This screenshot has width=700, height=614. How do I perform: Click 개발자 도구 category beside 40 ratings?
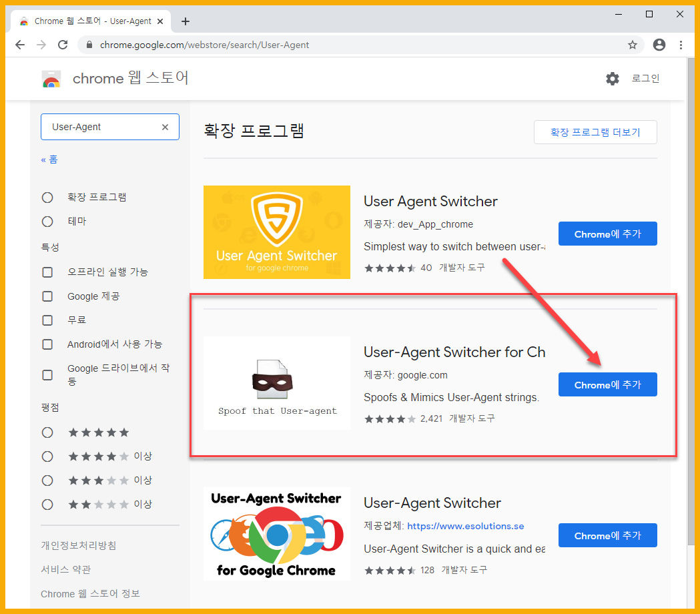click(x=462, y=268)
